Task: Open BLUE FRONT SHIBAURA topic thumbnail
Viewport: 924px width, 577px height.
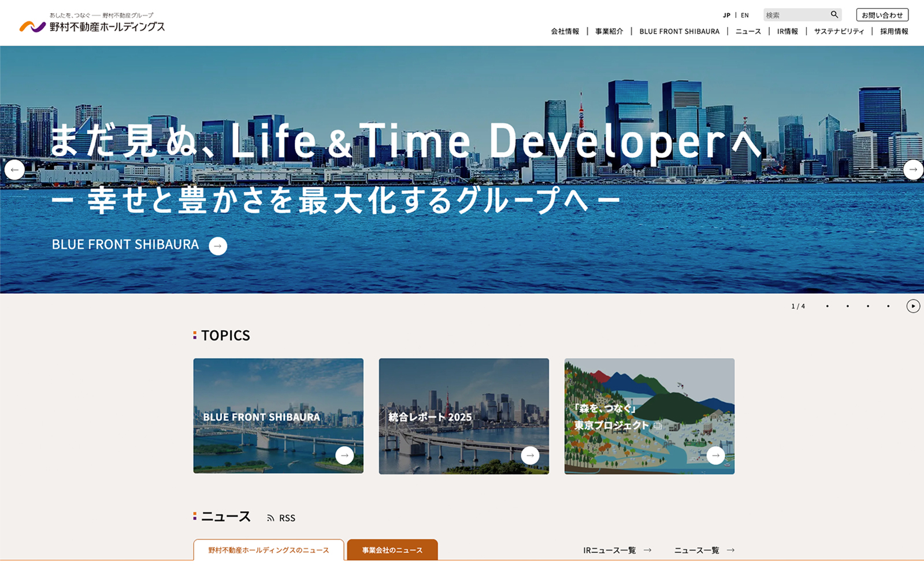Action: pyautogui.click(x=279, y=416)
